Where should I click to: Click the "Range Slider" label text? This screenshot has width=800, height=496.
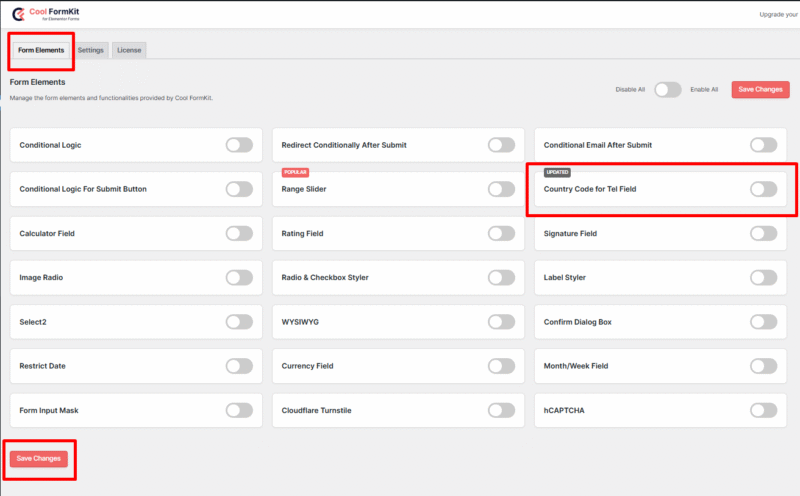pos(304,189)
